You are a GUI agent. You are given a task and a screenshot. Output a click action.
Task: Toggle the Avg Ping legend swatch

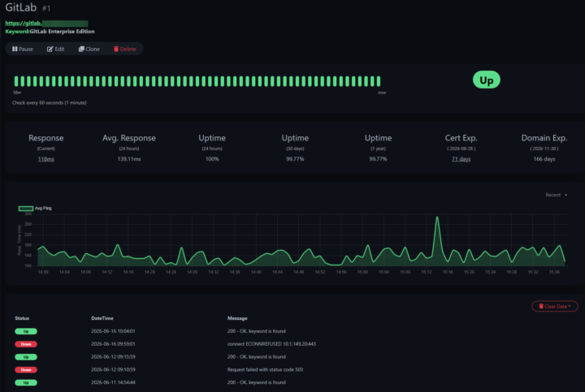pyautogui.click(x=26, y=209)
